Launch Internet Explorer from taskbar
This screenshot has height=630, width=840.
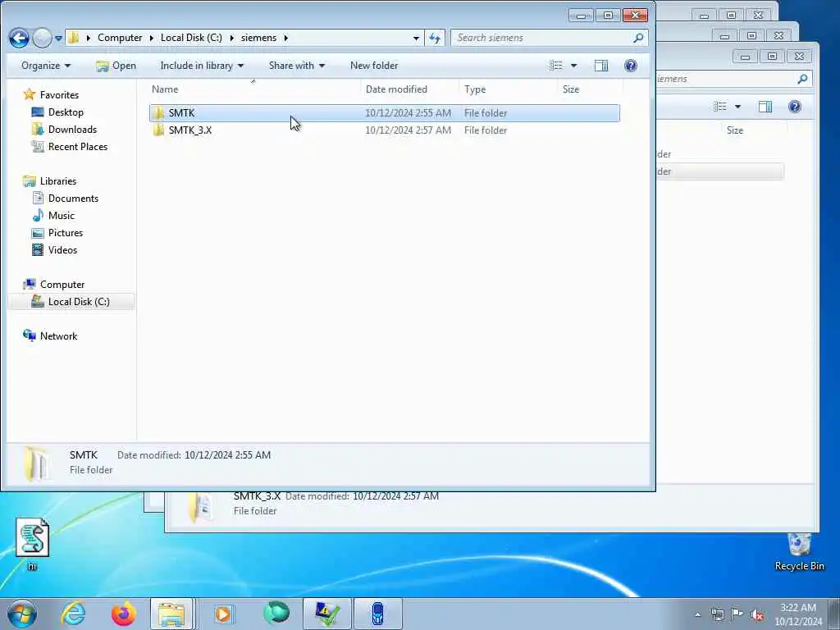pyautogui.click(x=73, y=614)
